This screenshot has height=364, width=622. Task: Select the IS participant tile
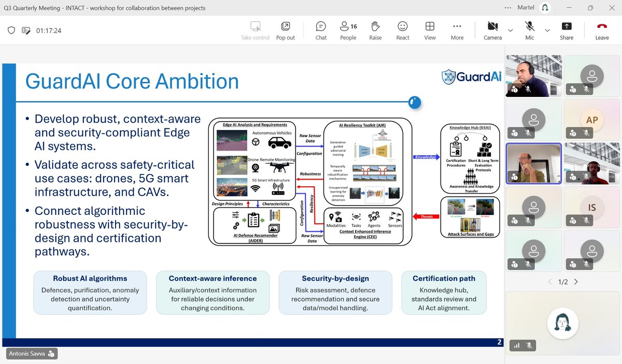591,208
